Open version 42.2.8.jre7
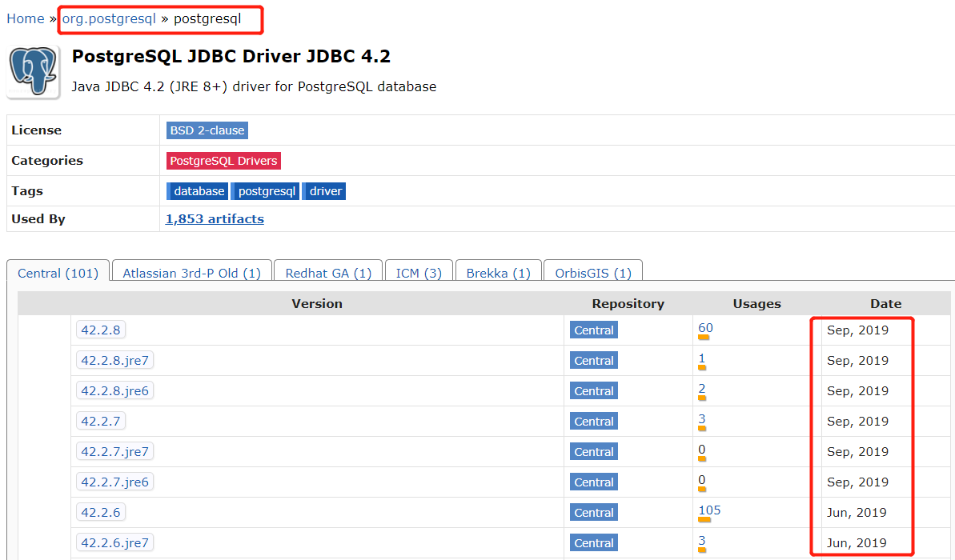This screenshot has width=955, height=560. pos(114,360)
